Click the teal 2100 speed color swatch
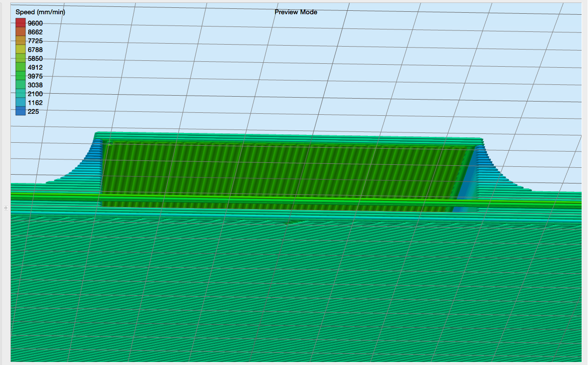Image resolution: width=588 pixels, height=365 pixels. pyautogui.click(x=20, y=94)
